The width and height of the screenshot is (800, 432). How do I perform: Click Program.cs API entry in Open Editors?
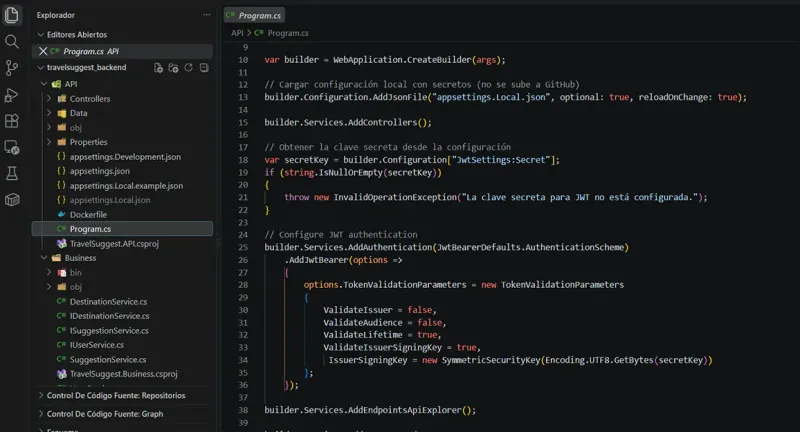click(x=122, y=51)
